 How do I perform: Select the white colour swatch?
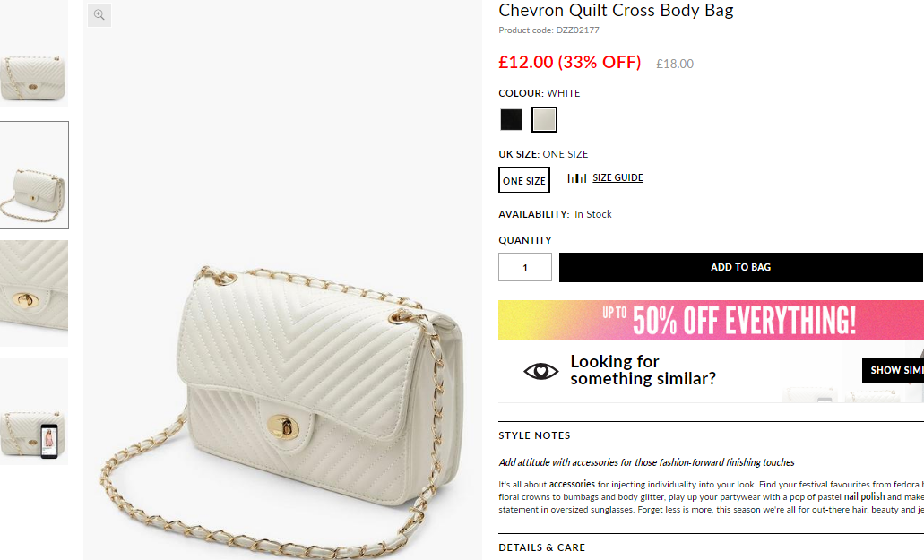tap(544, 119)
